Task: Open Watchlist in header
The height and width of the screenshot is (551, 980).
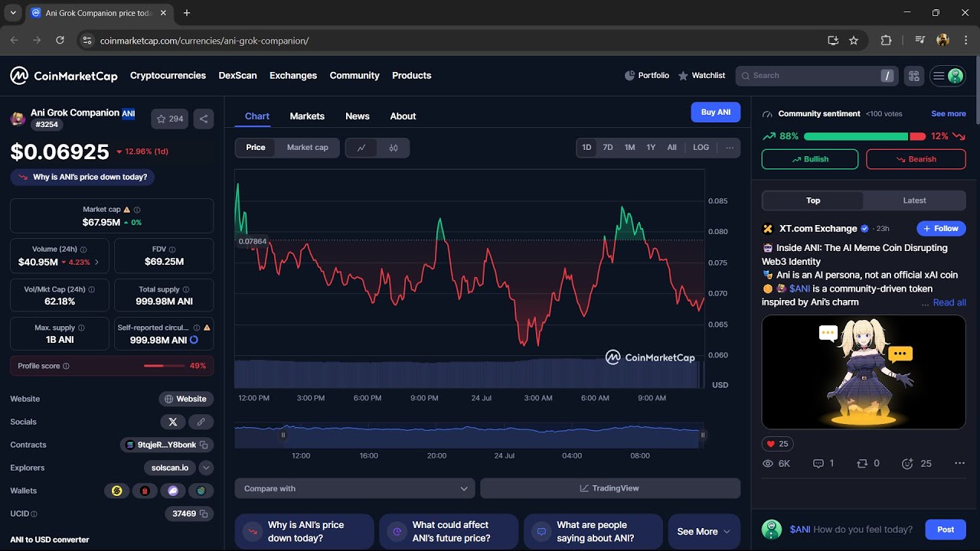Action: pos(701,76)
